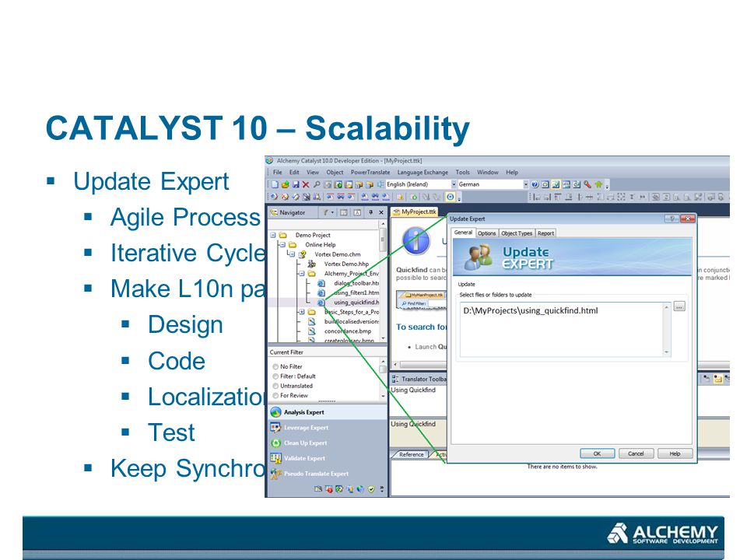Viewport: 747px width, 560px height.
Task: Click the Vortex Demo.chm help file icon
Action: [302, 254]
